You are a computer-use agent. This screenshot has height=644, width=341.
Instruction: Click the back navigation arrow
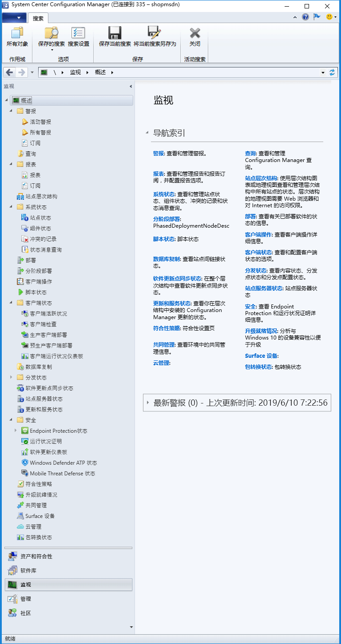point(10,72)
